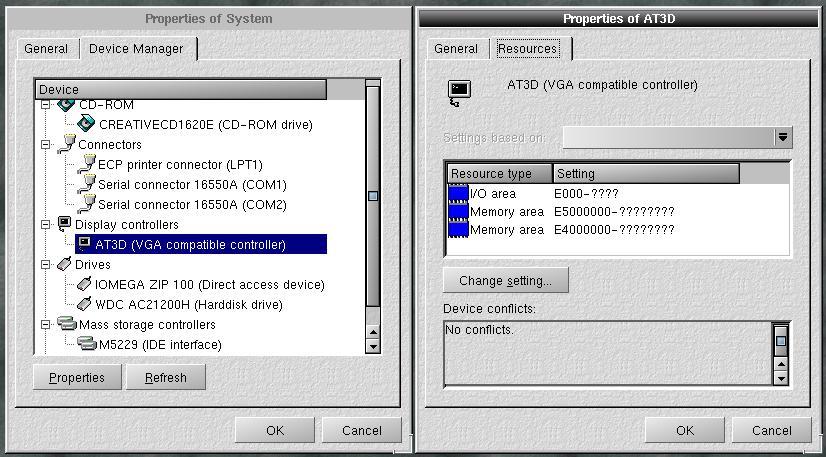Click the I/O area resource chip icon
The height and width of the screenshot is (457, 826).
[458, 193]
